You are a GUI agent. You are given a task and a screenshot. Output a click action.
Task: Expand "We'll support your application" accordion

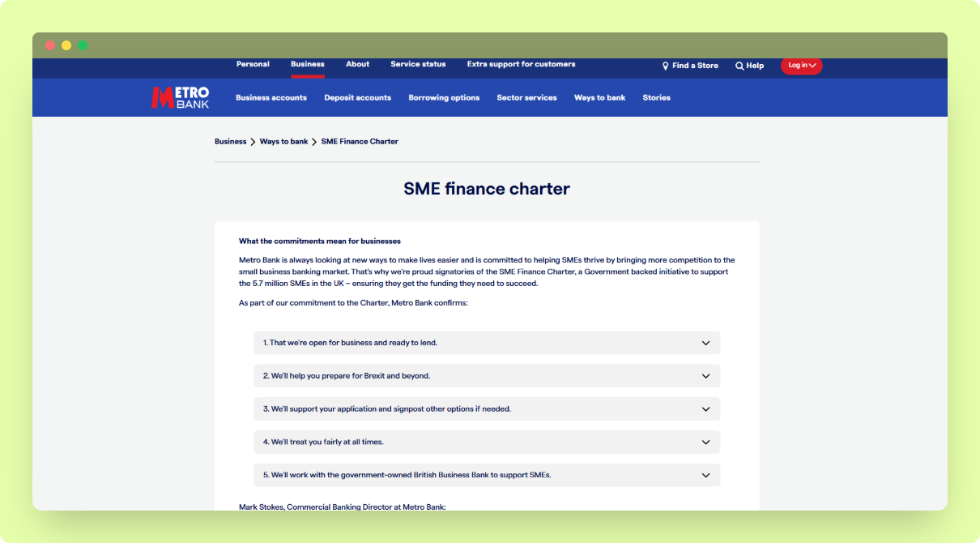[x=487, y=409]
